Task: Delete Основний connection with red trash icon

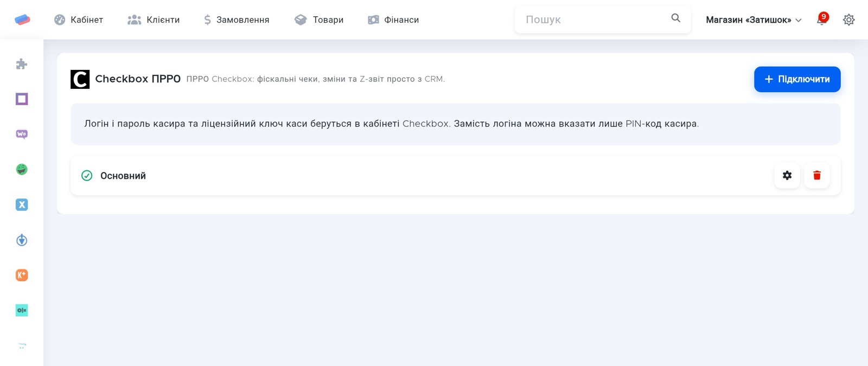Action: pos(817,175)
